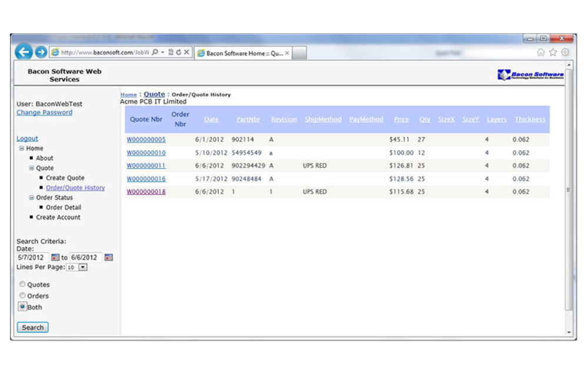Image resolution: width=588 pixels, height=376 pixels.
Task: Open Create Account in the navigation tree
Action: [x=58, y=217]
